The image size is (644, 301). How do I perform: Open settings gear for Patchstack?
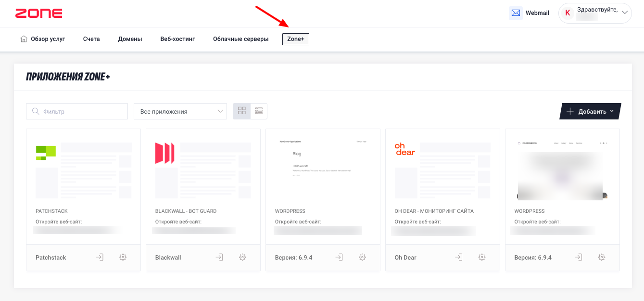click(x=123, y=257)
